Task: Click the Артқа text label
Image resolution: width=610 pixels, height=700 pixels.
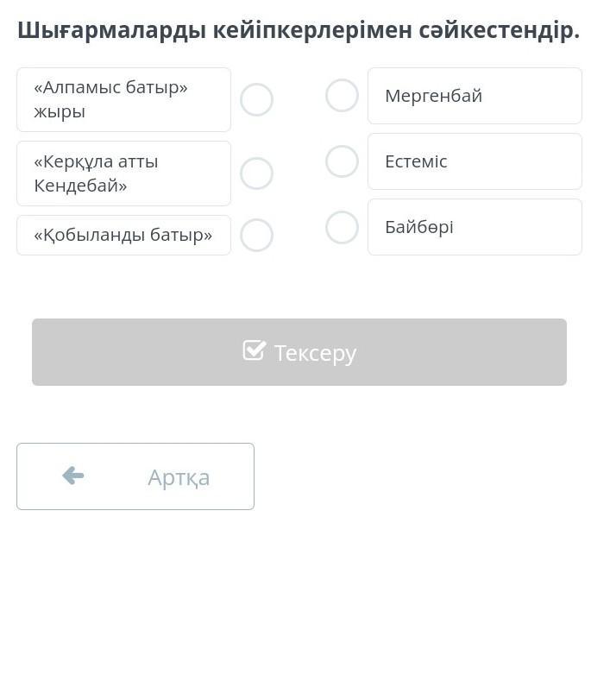Action: click(x=179, y=477)
